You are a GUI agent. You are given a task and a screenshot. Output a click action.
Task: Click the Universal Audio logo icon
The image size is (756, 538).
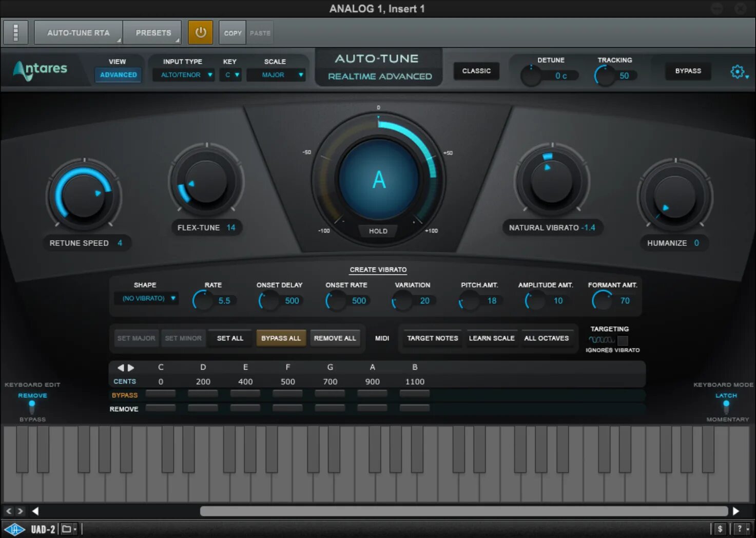(14, 529)
